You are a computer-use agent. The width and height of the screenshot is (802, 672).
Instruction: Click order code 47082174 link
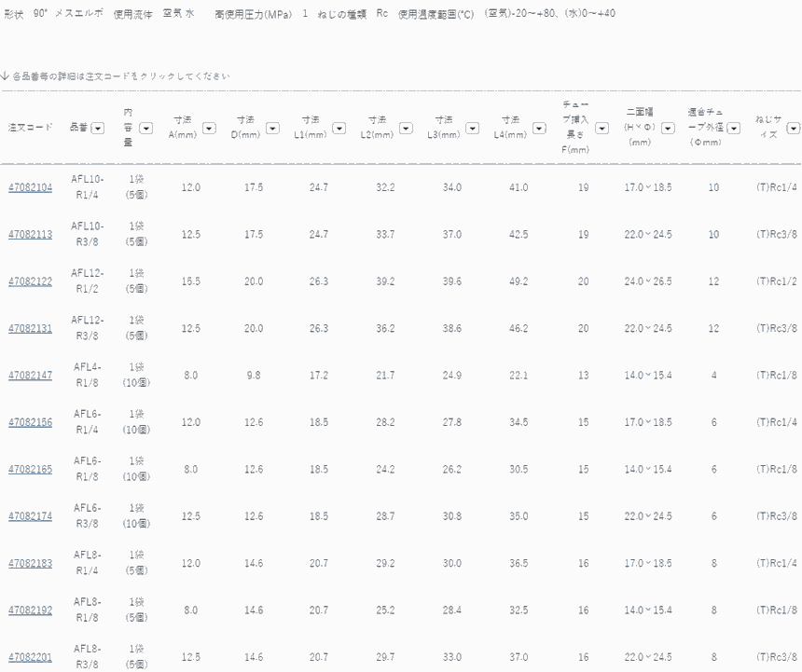[31, 516]
